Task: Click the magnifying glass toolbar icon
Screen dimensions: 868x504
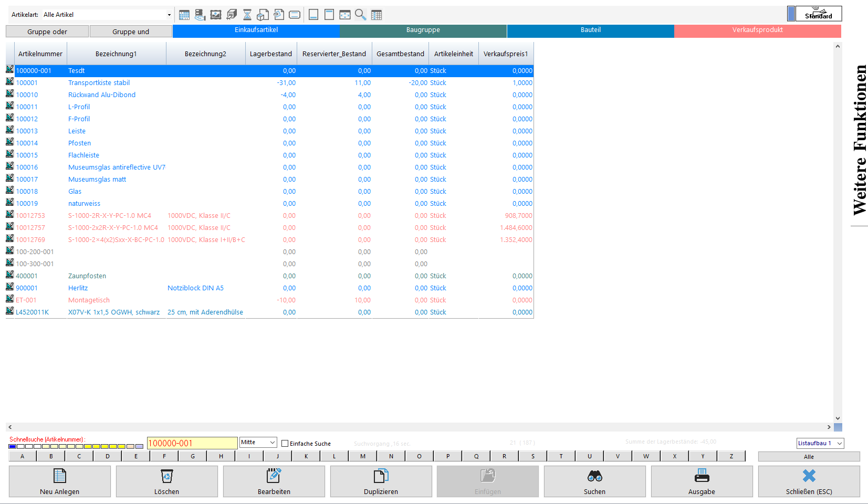Action: (x=360, y=15)
